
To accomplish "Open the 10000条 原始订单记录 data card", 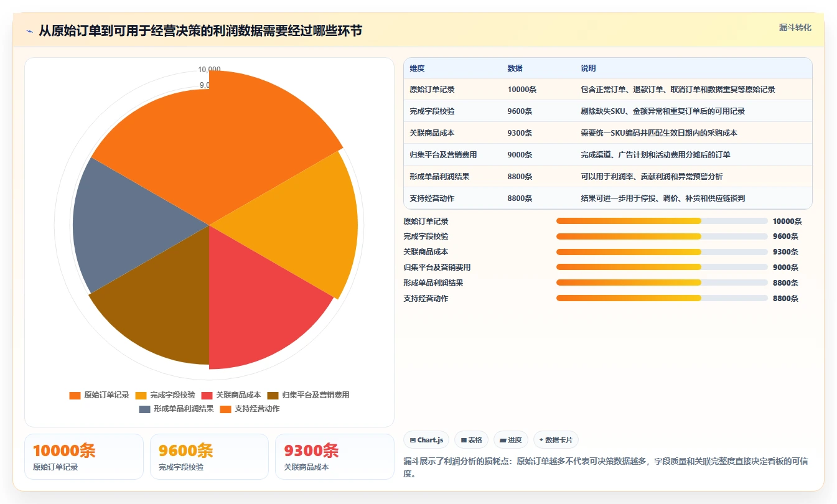I will (84, 457).
